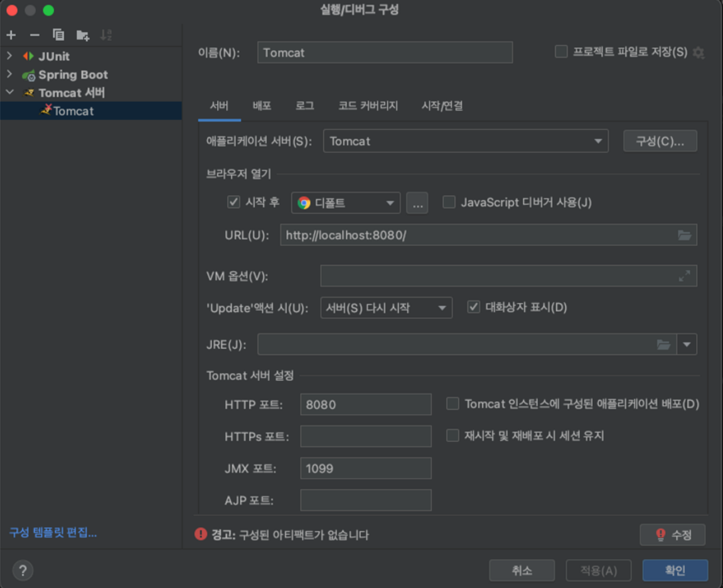Open help with question mark button

click(23, 570)
